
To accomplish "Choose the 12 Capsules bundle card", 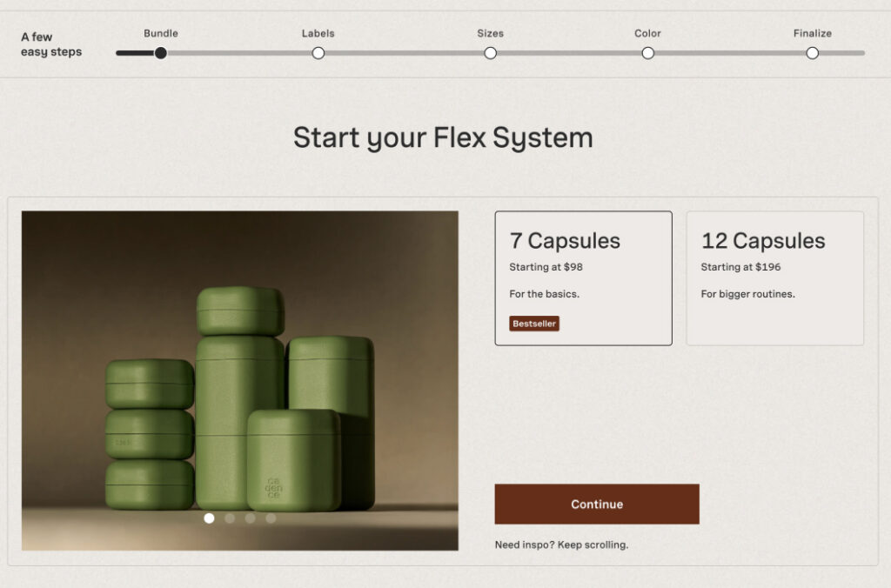I will pos(775,278).
